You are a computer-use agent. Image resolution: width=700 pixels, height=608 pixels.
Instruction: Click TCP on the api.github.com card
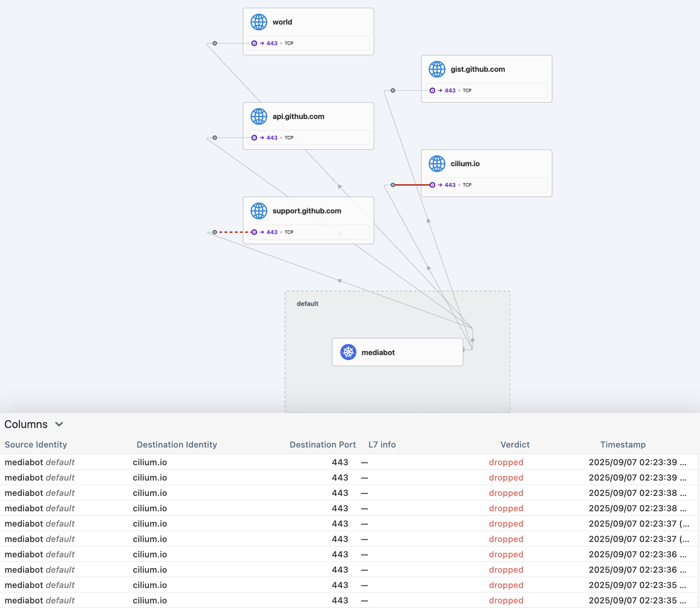289,138
